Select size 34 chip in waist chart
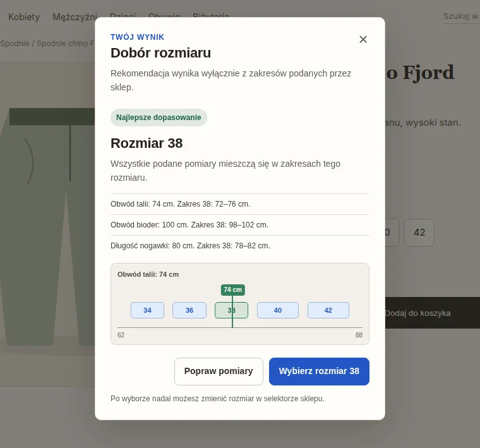This screenshot has width=480, height=448. point(147,310)
